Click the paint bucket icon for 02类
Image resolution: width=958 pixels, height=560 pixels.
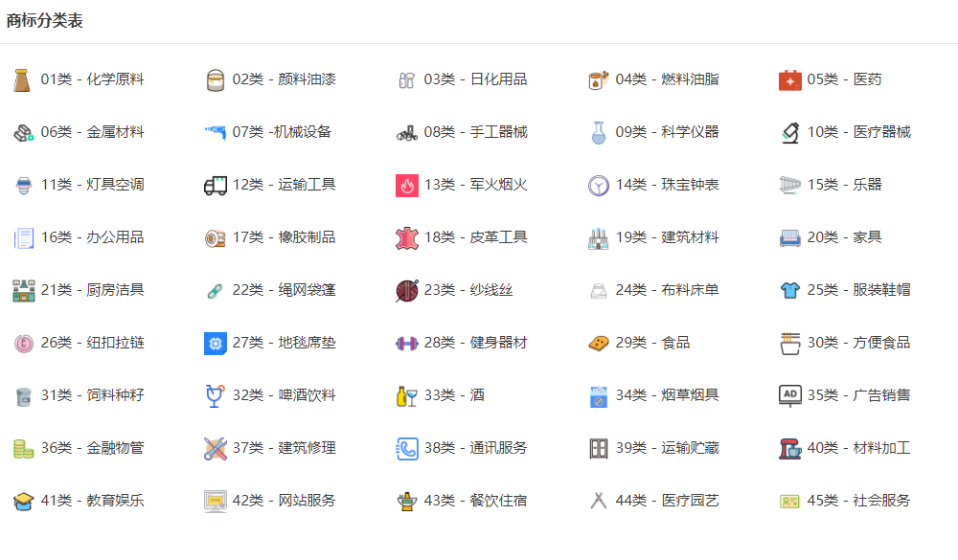coord(215,80)
